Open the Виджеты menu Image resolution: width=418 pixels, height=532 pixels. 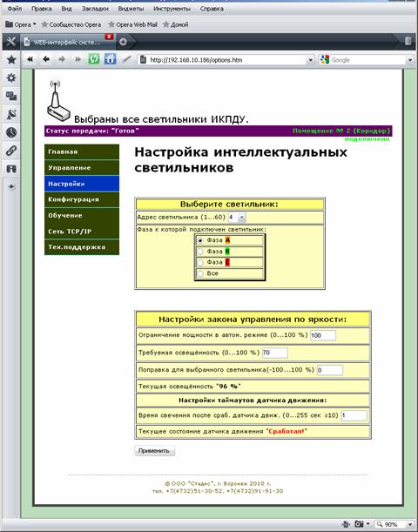(131, 9)
